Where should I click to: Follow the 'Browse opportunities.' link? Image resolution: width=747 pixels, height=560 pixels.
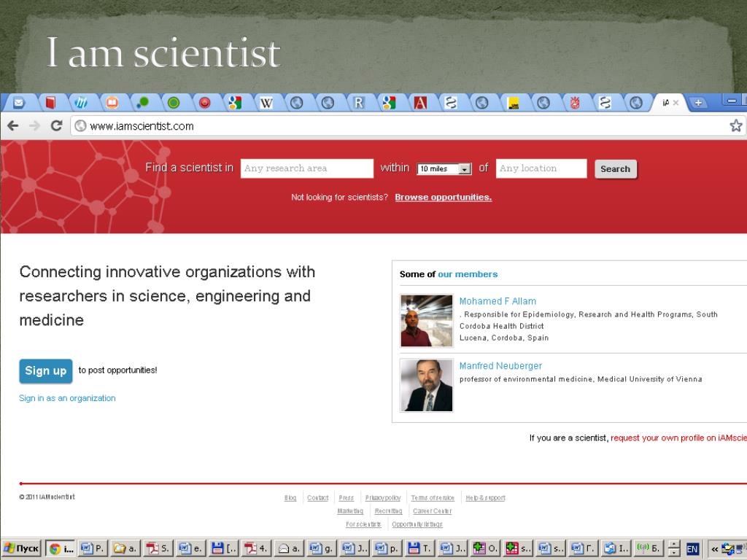click(x=443, y=197)
